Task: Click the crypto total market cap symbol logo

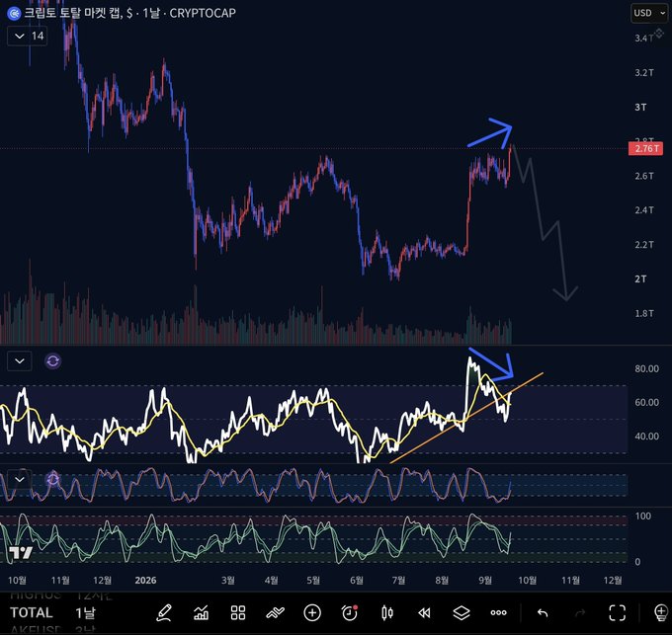Action: [14, 13]
